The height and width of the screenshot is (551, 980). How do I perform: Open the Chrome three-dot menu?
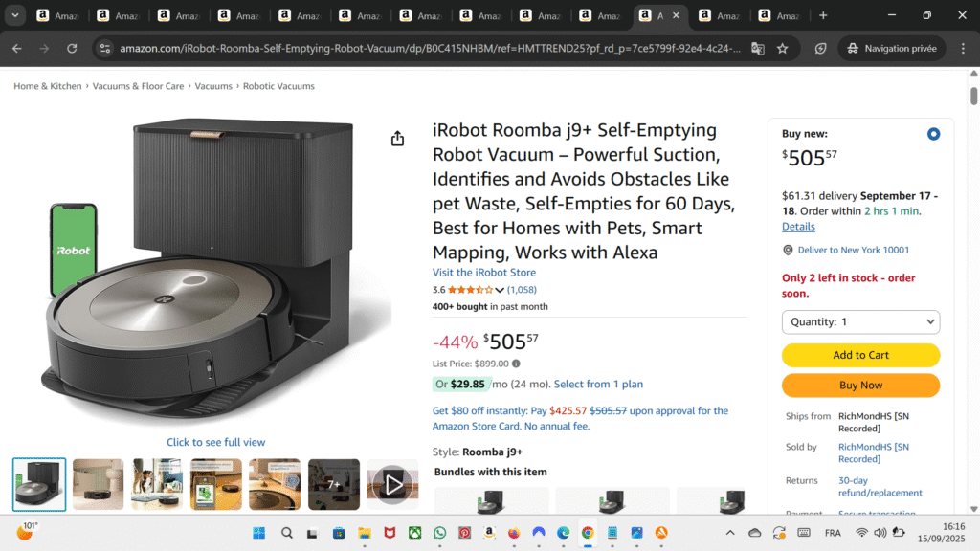point(964,48)
